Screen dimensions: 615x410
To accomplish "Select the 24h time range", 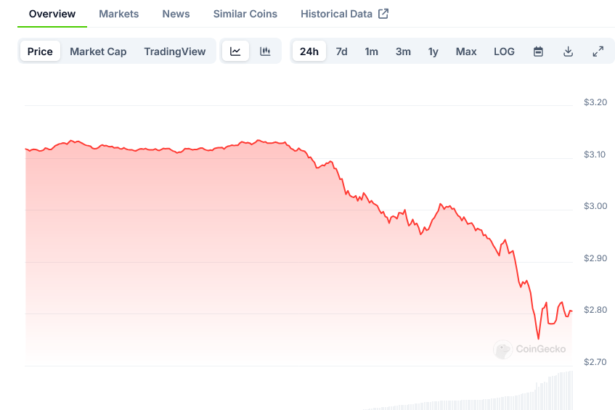I will click(x=309, y=51).
